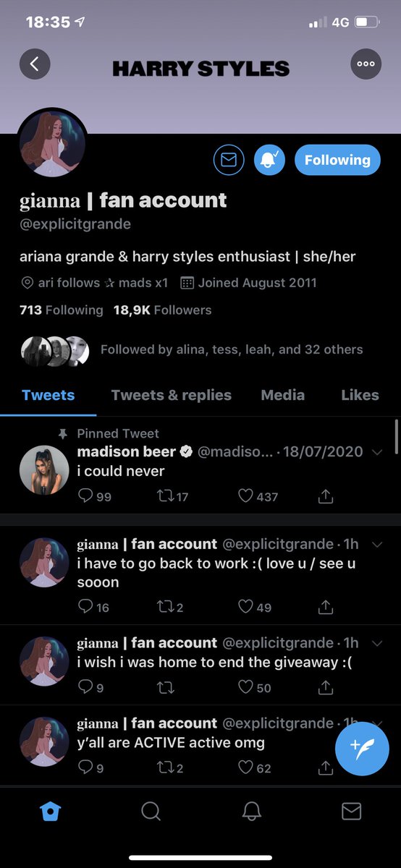Switch to Tweets & replies tab

point(172,395)
